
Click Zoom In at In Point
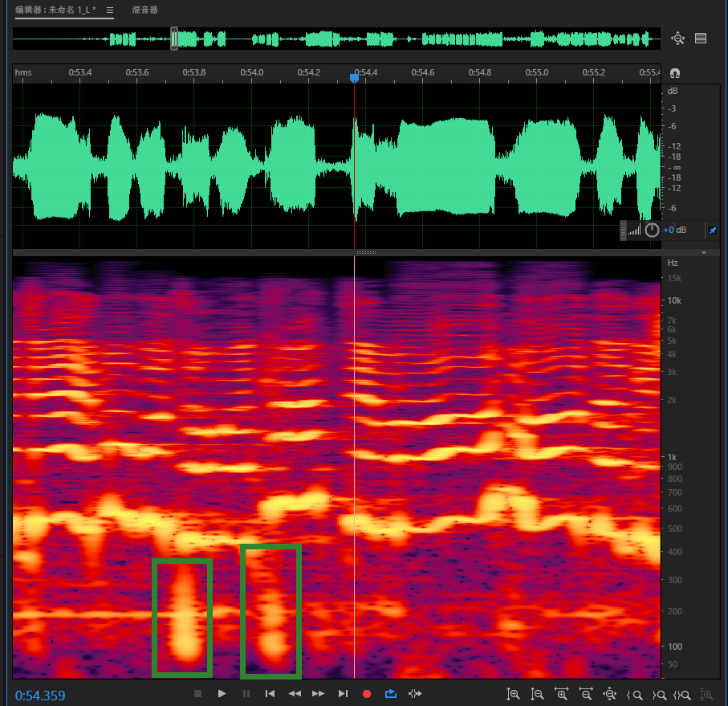634,694
